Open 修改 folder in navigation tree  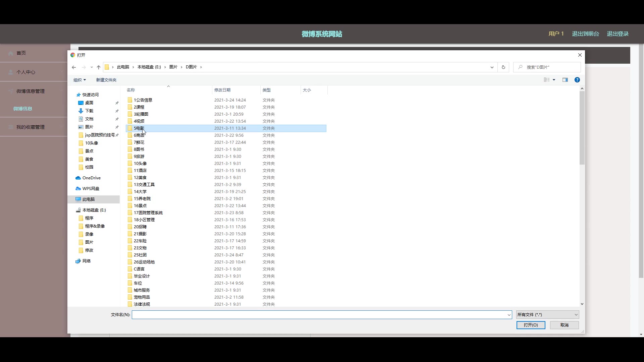point(89,250)
